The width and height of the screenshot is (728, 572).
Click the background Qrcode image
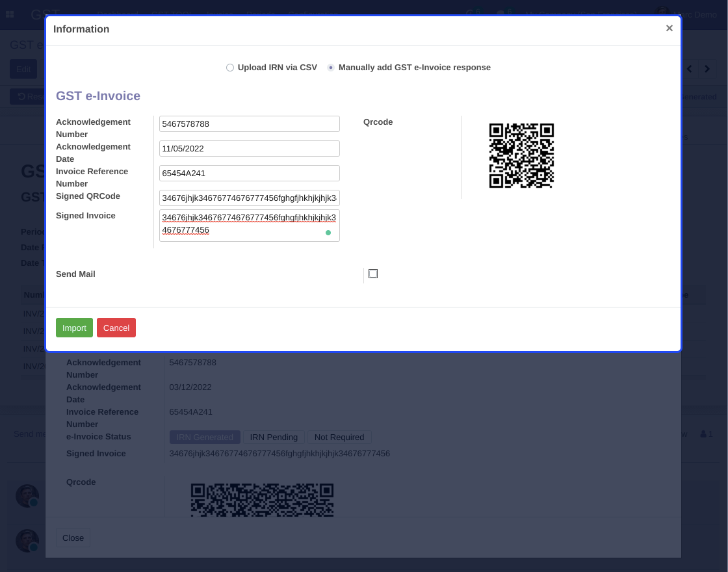click(x=263, y=500)
